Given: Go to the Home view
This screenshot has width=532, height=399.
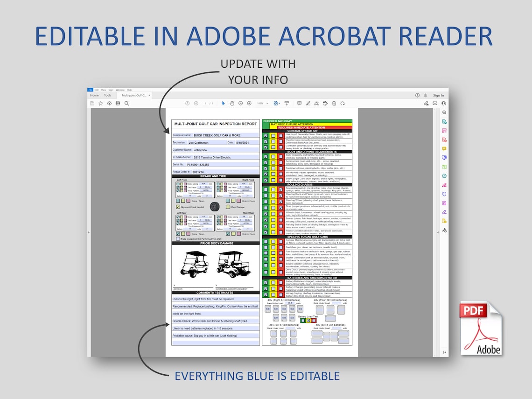Looking at the screenshot, I should 94,95.
